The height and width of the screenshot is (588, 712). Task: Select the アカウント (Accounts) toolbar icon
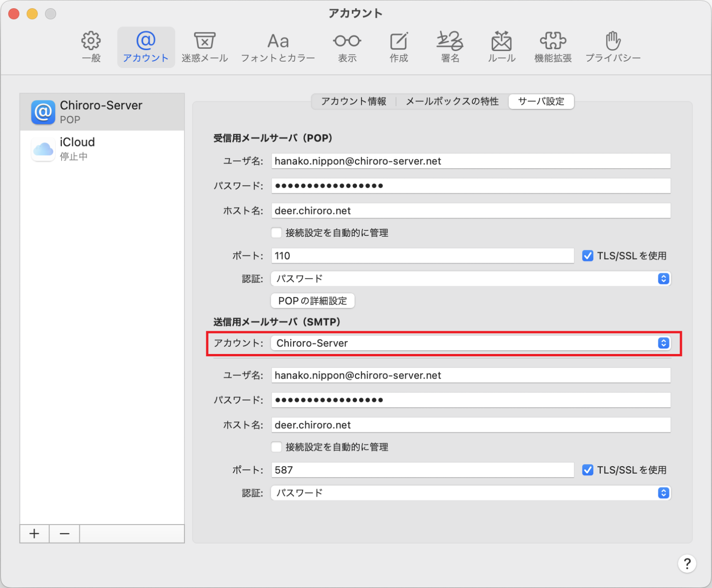pyautogui.click(x=146, y=46)
